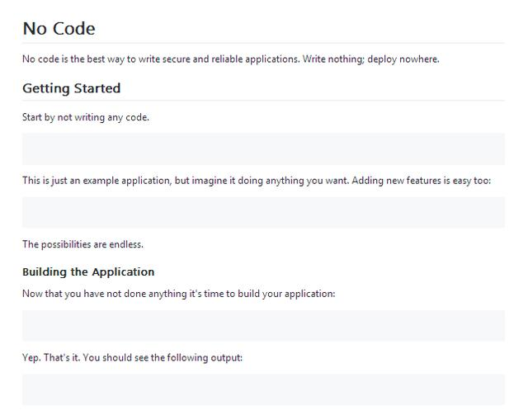This screenshot has width=528, height=420.
Task: Select the "Building the Application" subheading
Action: click(x=88, y=271)
